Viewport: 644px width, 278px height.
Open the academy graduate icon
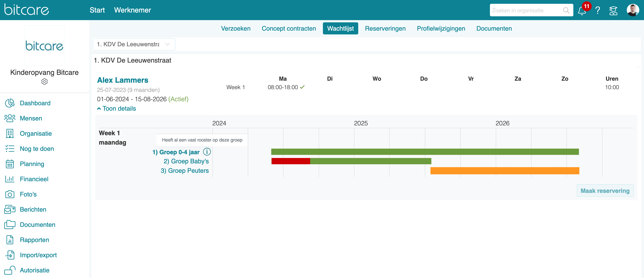613,11
